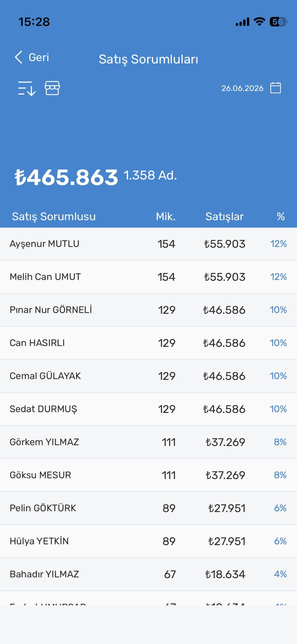The image size is (297, 644).
Task: Open Görkem YILMAZ sales details
Action: [148, 442]
